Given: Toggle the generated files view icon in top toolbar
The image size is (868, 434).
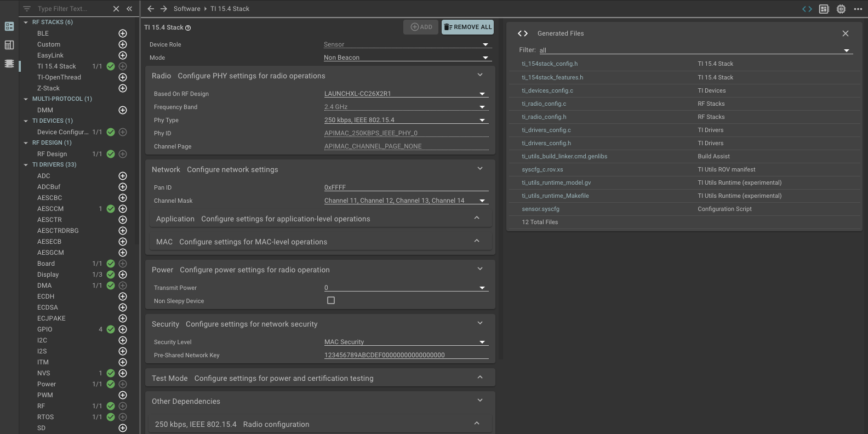Looking at the screenshot, I should tap(807, 9).
